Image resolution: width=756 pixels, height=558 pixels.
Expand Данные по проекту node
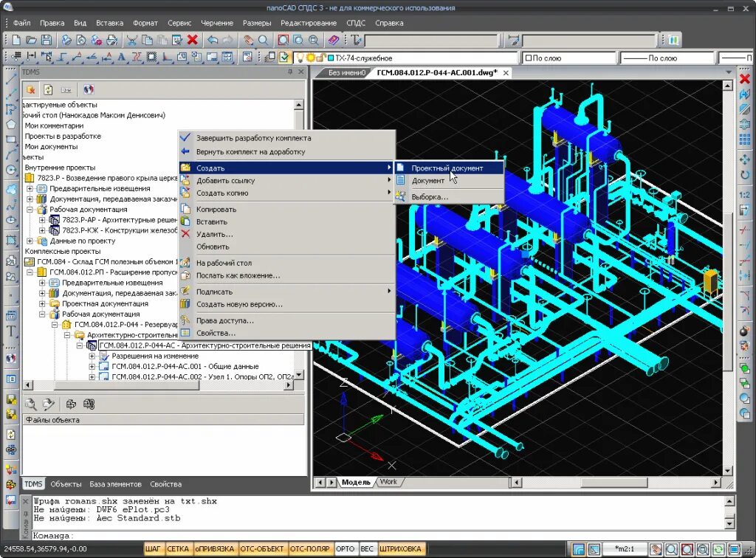pos(30,241)
